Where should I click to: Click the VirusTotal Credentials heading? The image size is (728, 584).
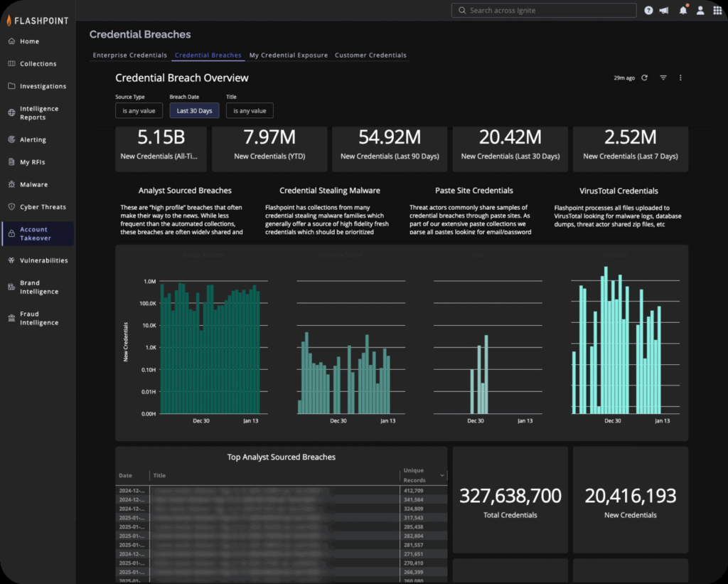click(x=619, y=191)
